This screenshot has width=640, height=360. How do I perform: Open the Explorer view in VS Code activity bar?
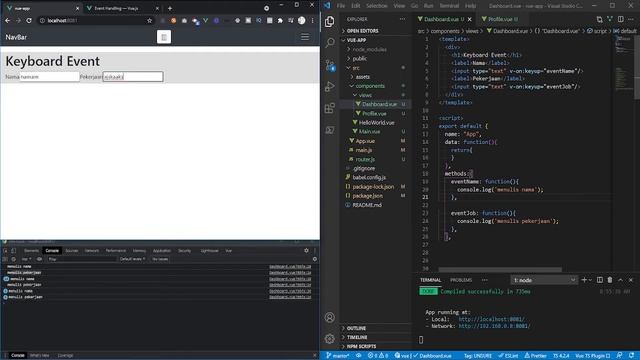(x=330, y=21)
